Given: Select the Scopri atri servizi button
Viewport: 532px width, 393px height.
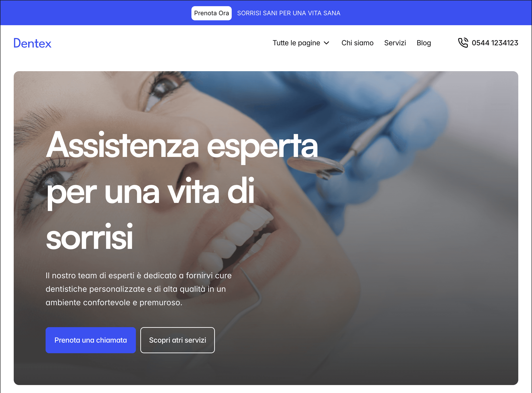Looking at the screenshot, I should pos(177,340).
